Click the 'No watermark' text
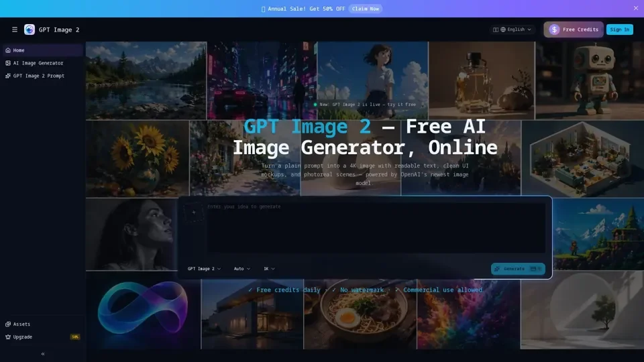Viewport: 644px width, 362px height. [362, 290]
